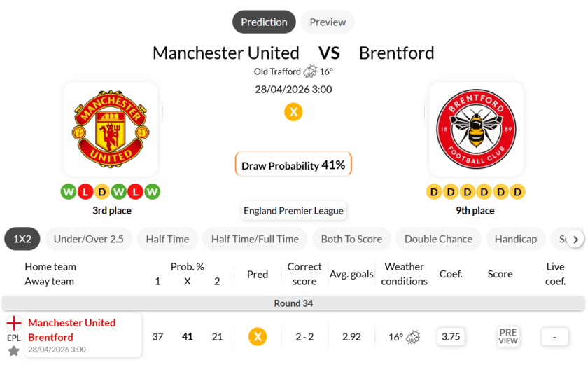Click the orange X prediction icon in table row
Image resolution: width=588 pixels, height=372 pixels.
coord(258,337)
